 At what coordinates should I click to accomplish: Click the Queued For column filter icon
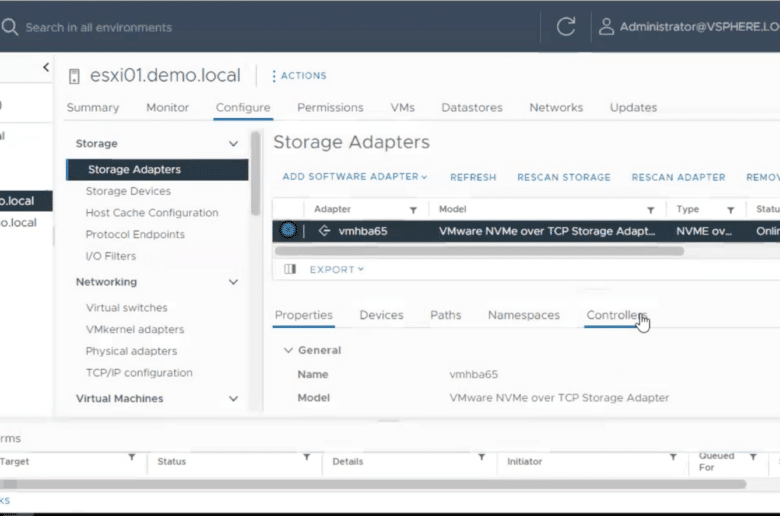[x=753, y=457]
